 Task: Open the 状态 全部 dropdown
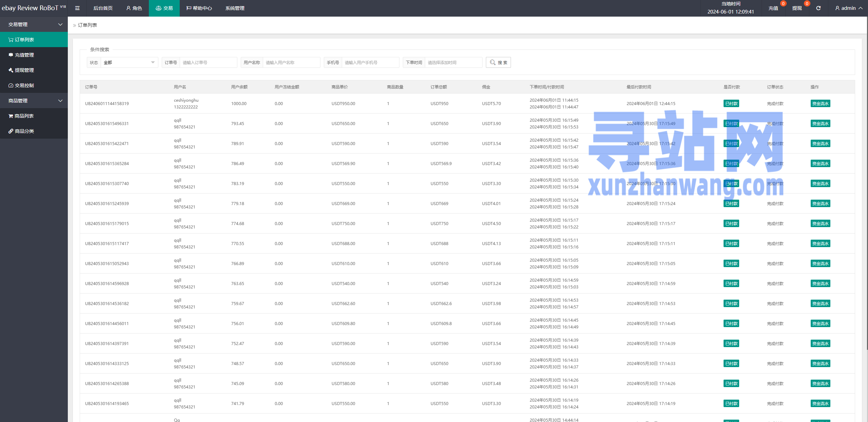coord(129,62)
